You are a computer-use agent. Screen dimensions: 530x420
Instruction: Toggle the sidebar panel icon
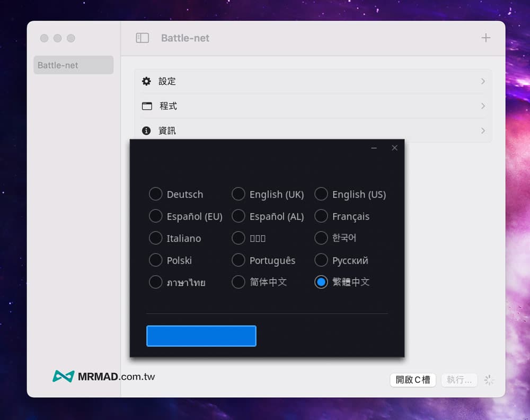coord(142,38)
